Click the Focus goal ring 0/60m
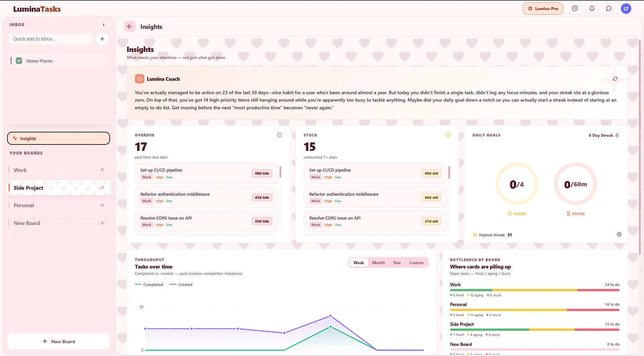The height and width of the screenshot is (356, 644). click(x=576, y=184)
